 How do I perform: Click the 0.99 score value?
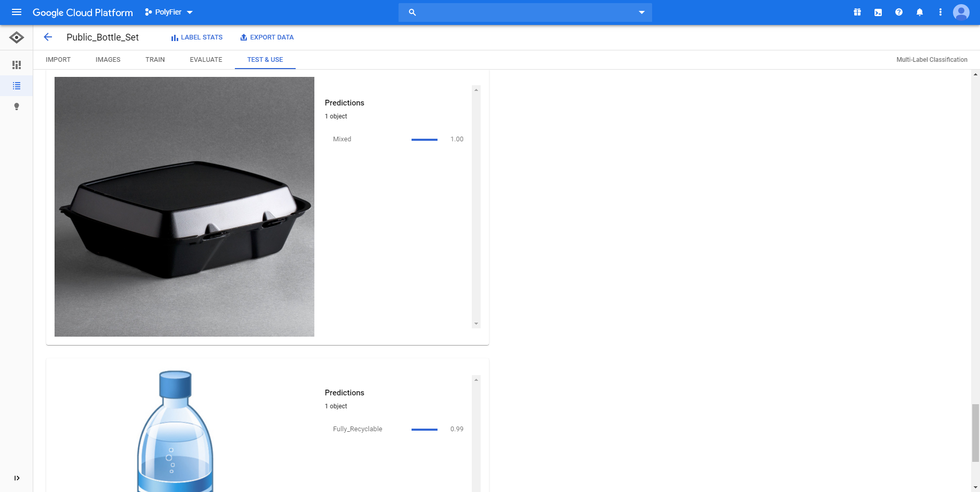click(457, 429)
